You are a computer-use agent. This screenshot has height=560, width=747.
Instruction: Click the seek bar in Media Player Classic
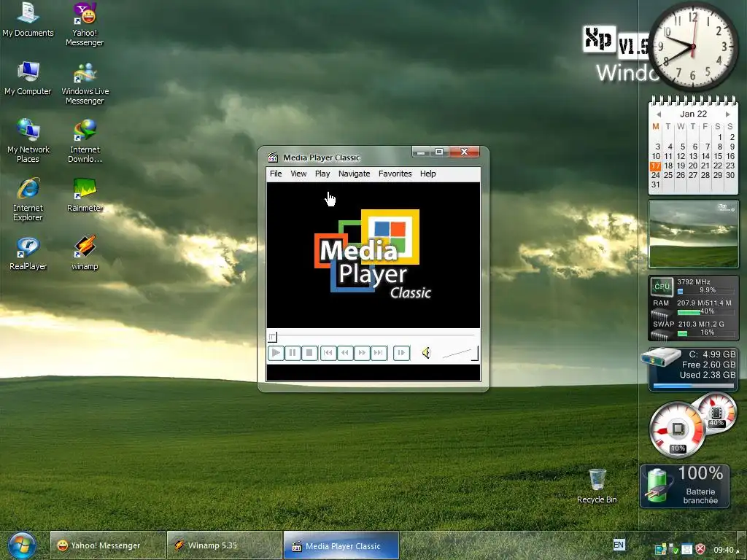(373, 337)
